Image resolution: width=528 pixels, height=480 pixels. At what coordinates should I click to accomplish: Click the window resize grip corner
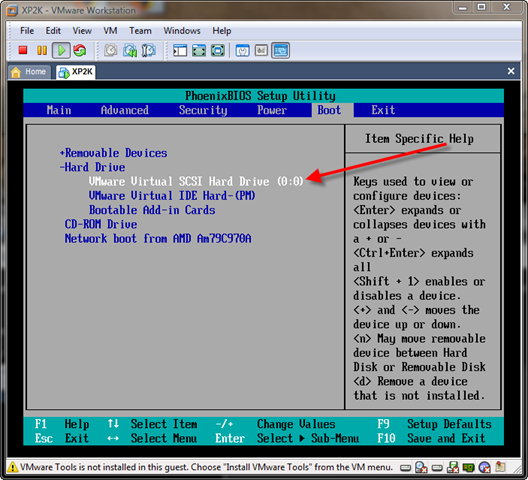coord(517,469)
